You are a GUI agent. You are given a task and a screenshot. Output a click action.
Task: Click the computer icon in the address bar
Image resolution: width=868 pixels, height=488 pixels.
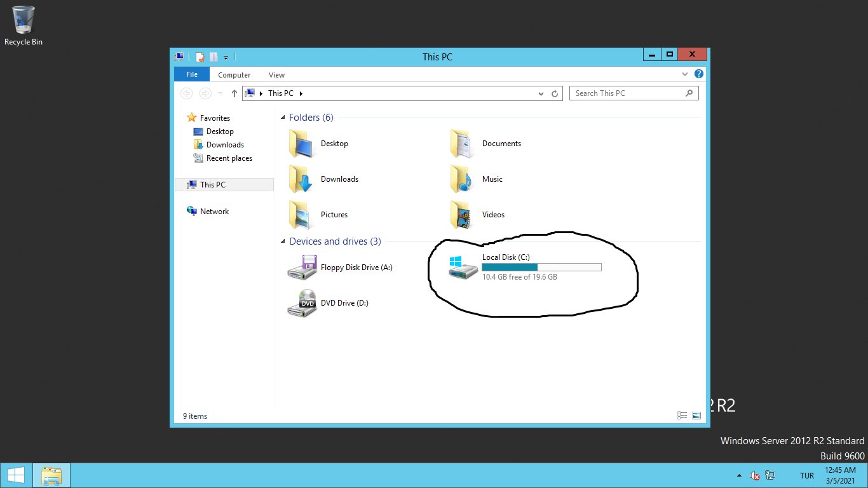point(250,93)
